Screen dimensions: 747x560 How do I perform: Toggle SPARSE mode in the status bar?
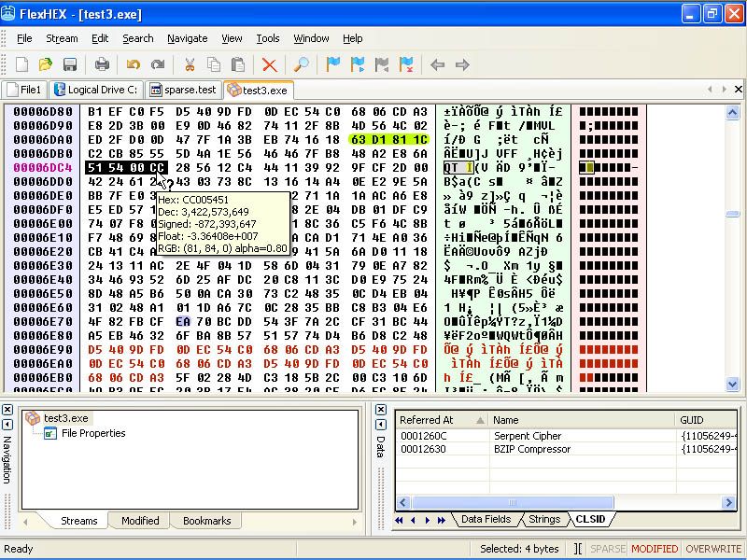pyautogui.click(x=608, y=549)
